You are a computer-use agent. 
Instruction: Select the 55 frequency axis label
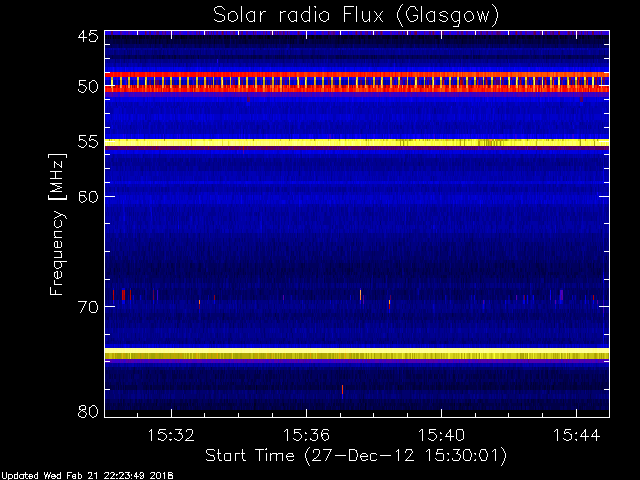point(88,142)
